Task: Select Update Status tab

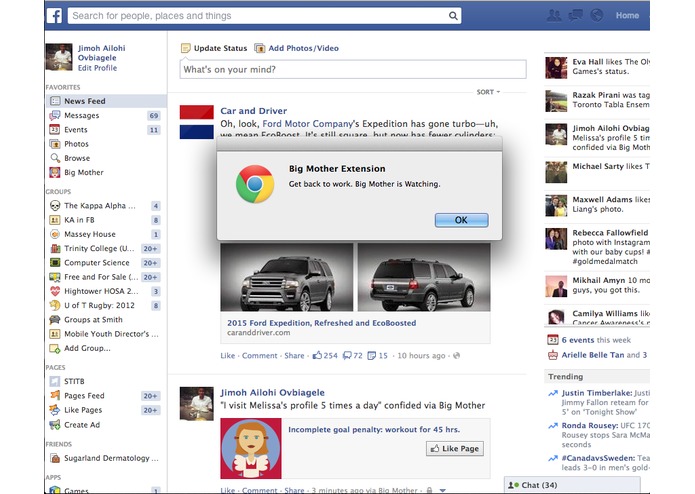Action: click(x=214, y=48)
